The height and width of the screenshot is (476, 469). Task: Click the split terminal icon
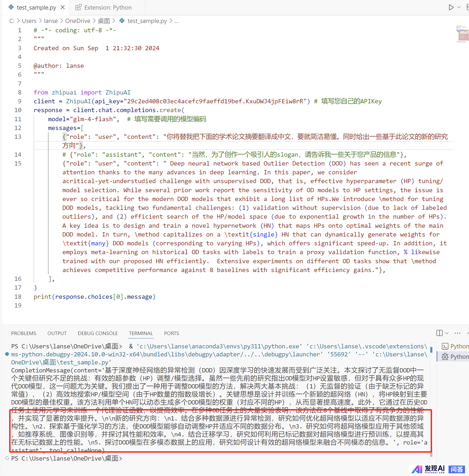pos(439,333)
